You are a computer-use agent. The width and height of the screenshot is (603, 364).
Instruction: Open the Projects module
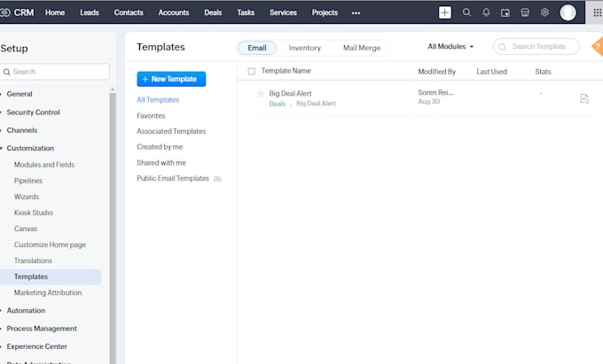(325, 12)
